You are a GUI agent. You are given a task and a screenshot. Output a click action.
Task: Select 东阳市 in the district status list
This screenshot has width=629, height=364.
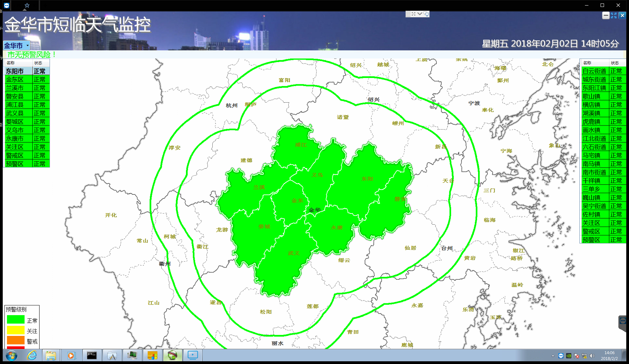(14, 71)
